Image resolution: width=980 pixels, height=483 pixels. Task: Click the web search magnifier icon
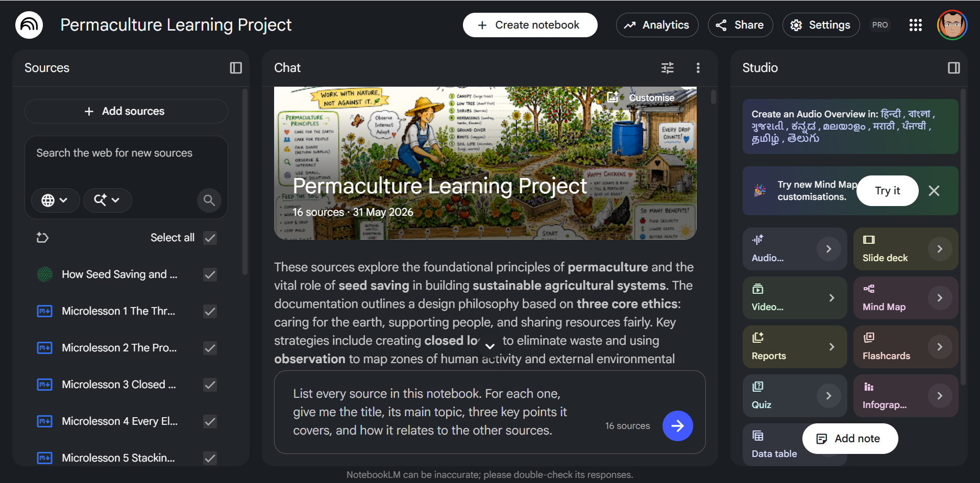click(x=209, y=200)
